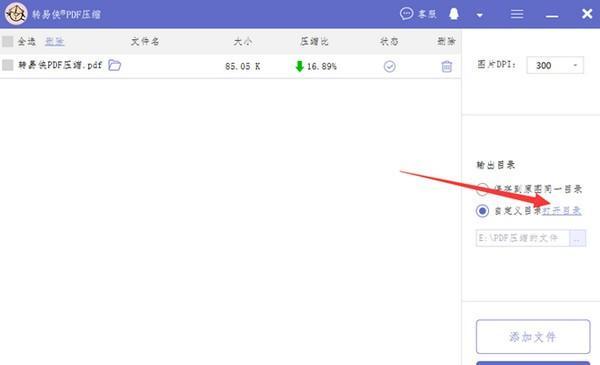
Task: Click the output path input field
Action: click(x=523, y=238)
